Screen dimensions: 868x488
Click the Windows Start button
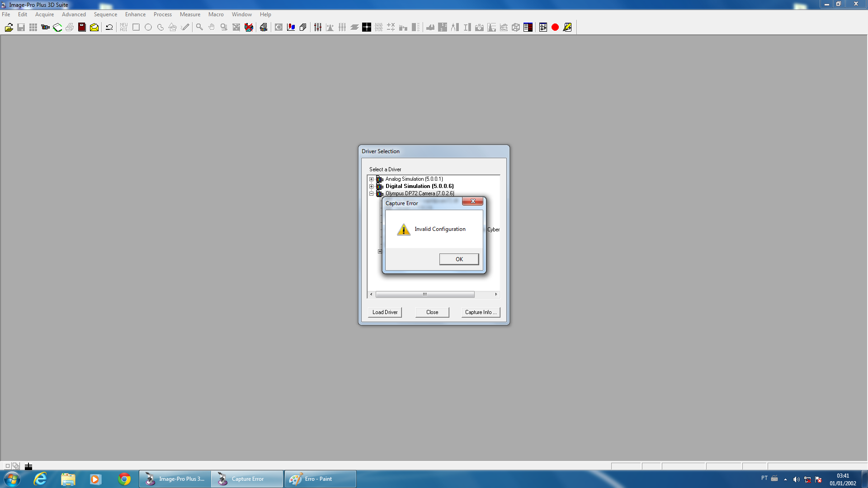click(12, 479)
